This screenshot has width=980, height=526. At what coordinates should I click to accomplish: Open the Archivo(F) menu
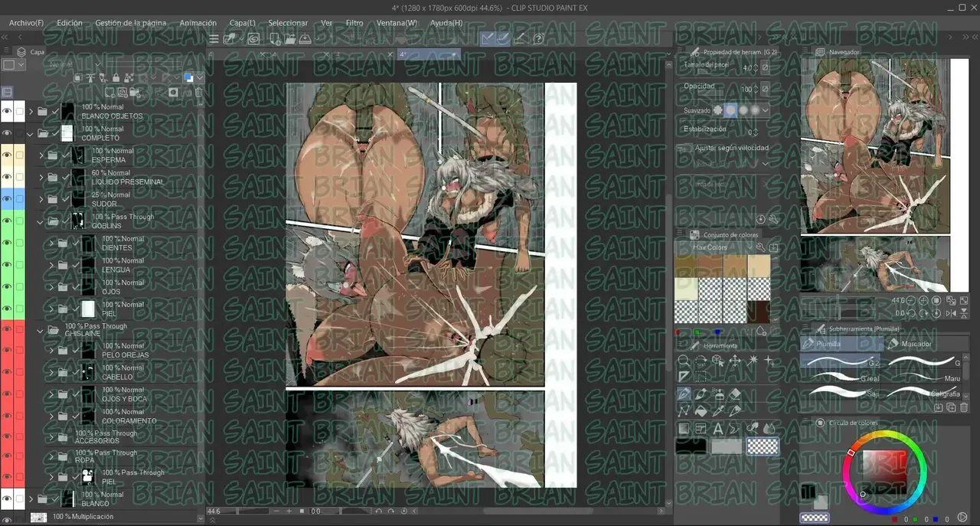click(26, 23)
